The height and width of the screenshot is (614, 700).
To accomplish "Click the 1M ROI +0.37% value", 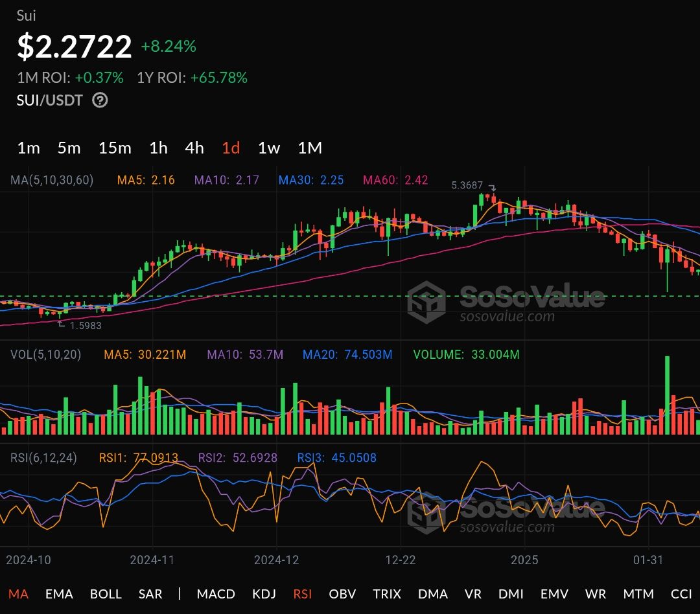I will 99,78.
